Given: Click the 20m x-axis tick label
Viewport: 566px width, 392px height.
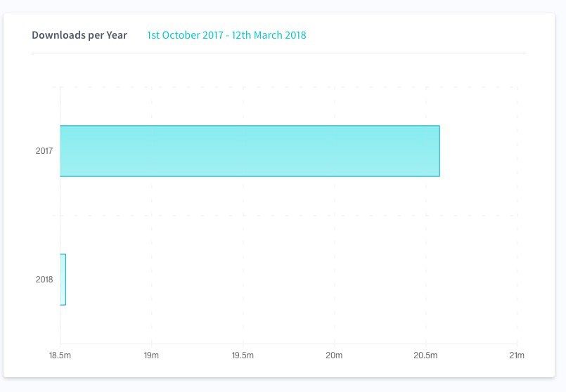Looking at the screenshot, I should 334,355.
